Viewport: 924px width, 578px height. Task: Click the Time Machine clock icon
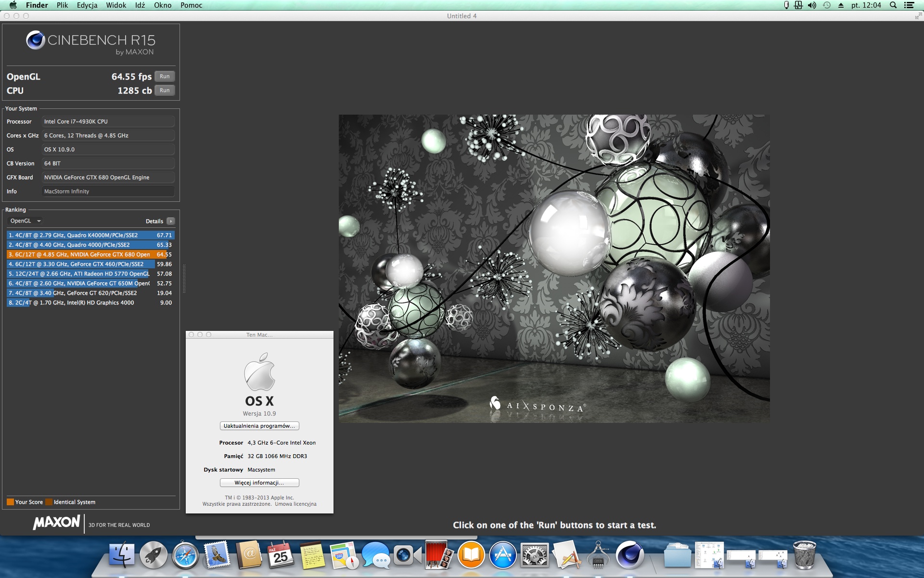click(x=827, y=5)
